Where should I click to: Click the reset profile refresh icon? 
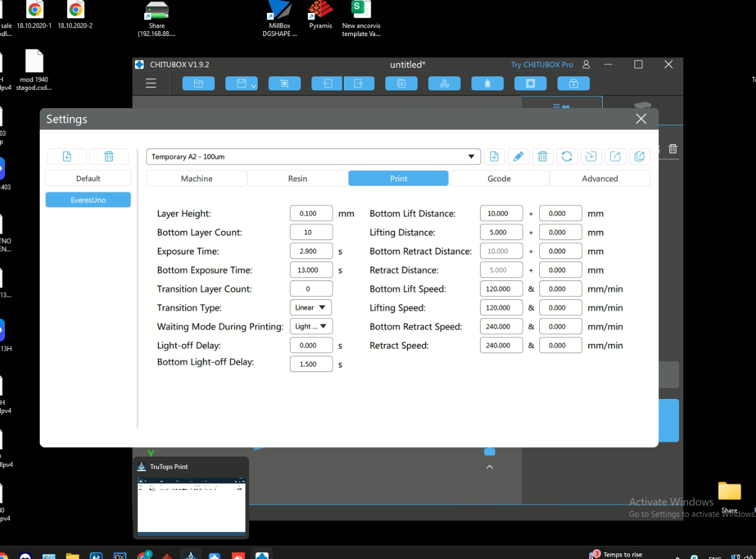coord(567,157)
